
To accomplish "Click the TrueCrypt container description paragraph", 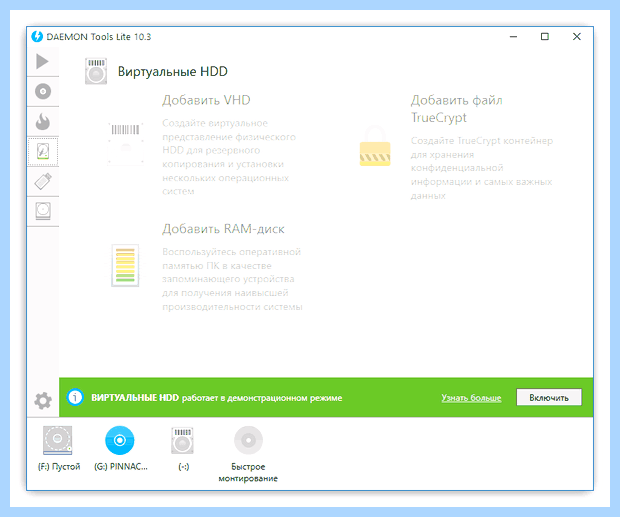I will coord(482,168).
